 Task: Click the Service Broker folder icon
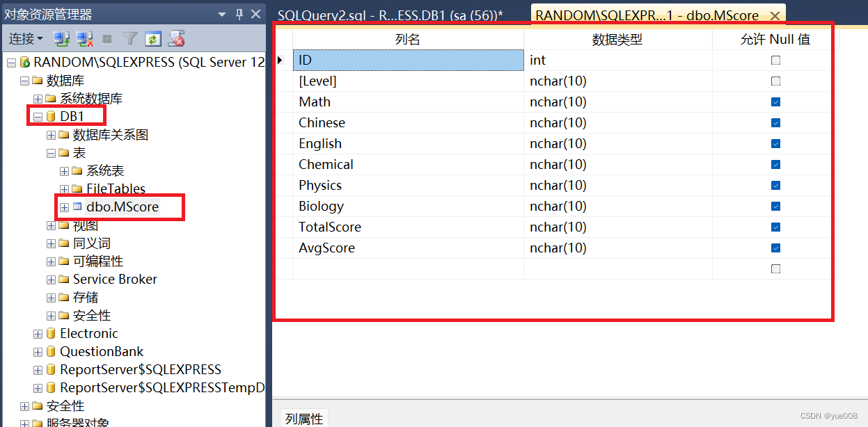[x=64, y=279]
